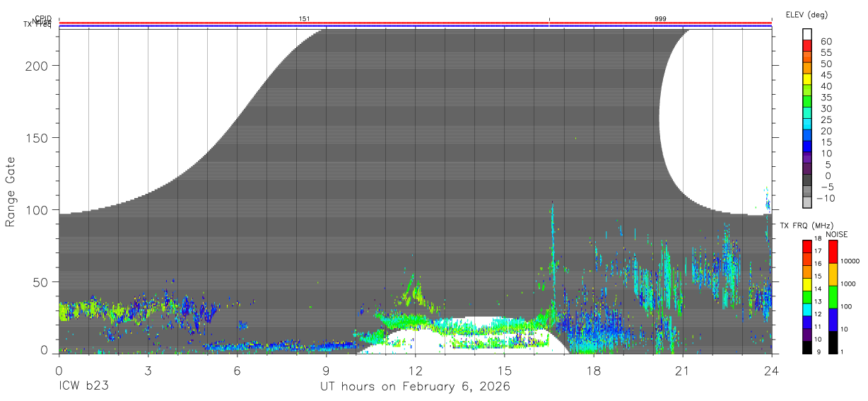Click the '15' tick on the UT hours axis
Viewport: 868px width, 401px height.
(505, 370)
